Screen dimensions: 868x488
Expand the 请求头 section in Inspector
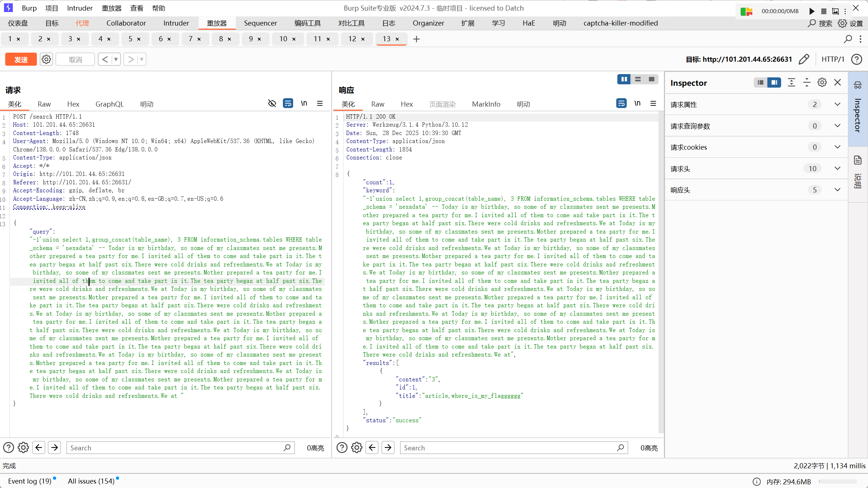[x=837, y=169]
